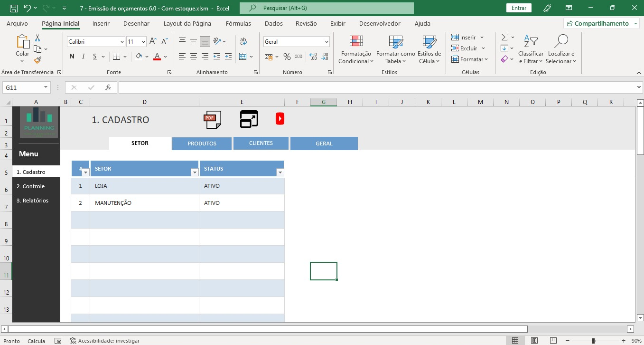
Task: Click the Undo arrow in the title bar
Action: [x=27, y=8]
